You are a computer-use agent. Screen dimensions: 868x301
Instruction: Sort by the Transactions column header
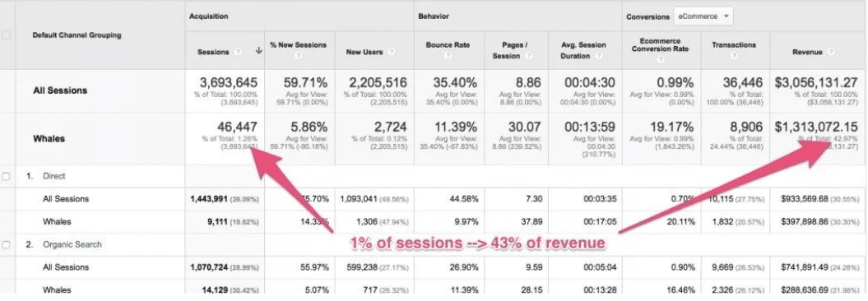click(x=734, y=45)
